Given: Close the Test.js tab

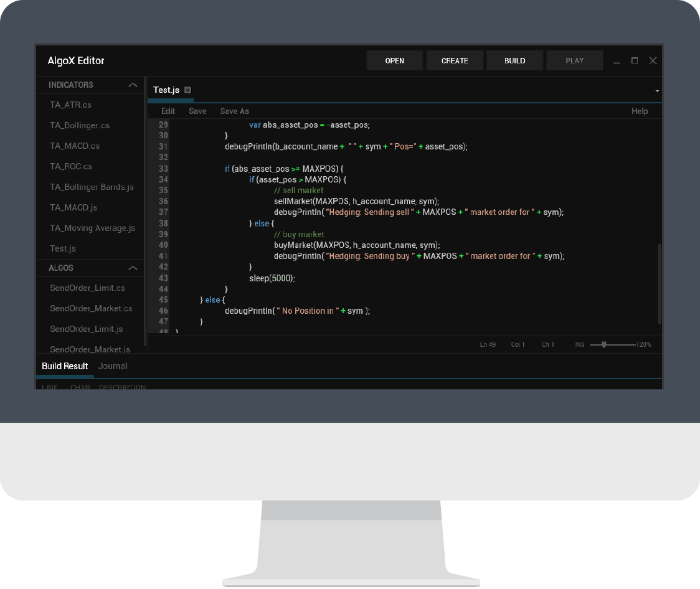Looking at the screenshot, I should click(x=187, y=90).
